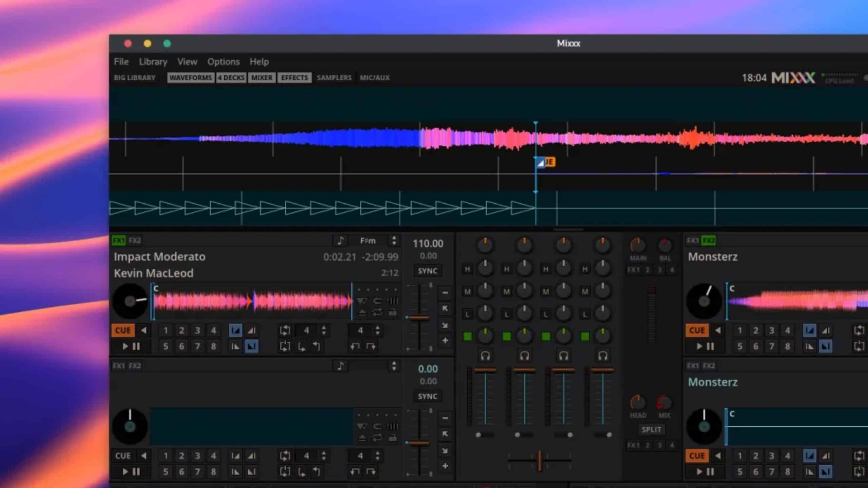Show the MIC/AUX section

375,78
